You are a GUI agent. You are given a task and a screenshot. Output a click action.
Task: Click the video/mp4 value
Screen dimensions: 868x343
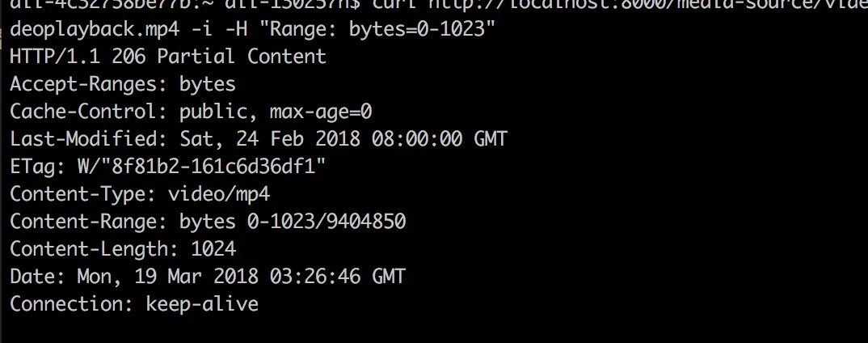coord(219,194)
